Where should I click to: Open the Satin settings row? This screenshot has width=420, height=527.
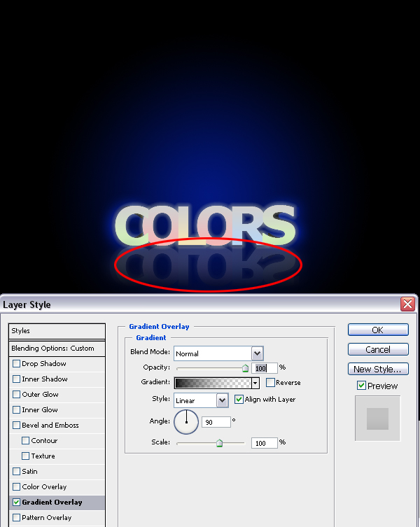pos(57,472)
